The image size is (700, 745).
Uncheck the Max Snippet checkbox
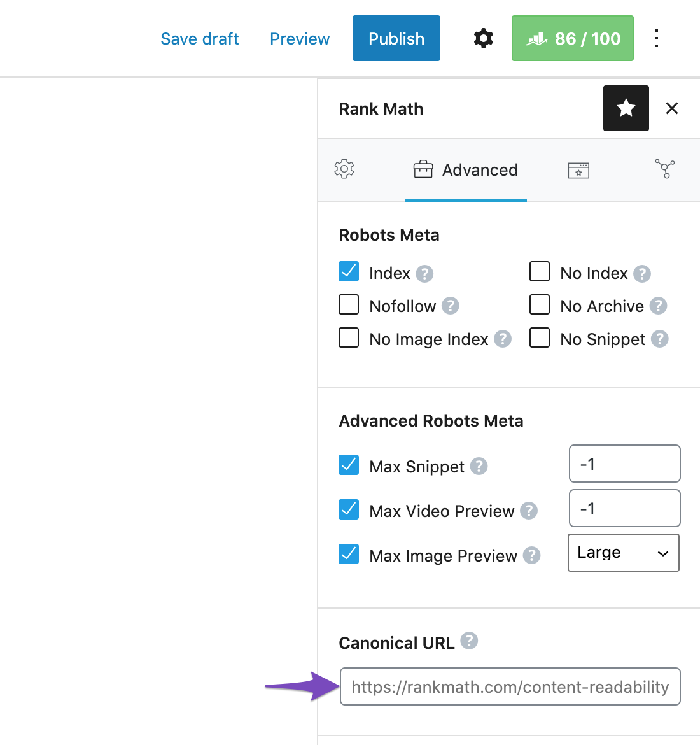[x=349, y=465]
